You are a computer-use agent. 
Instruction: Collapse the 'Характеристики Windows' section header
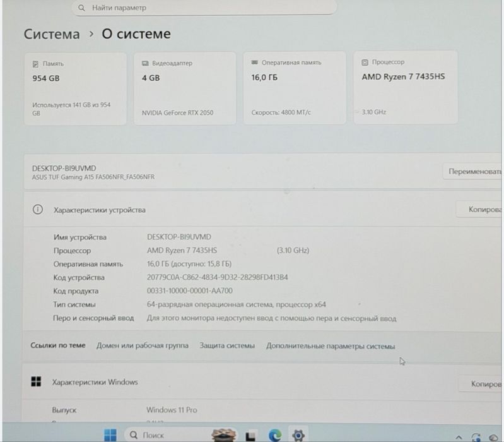pyautogui.click(x=262, y=382)
